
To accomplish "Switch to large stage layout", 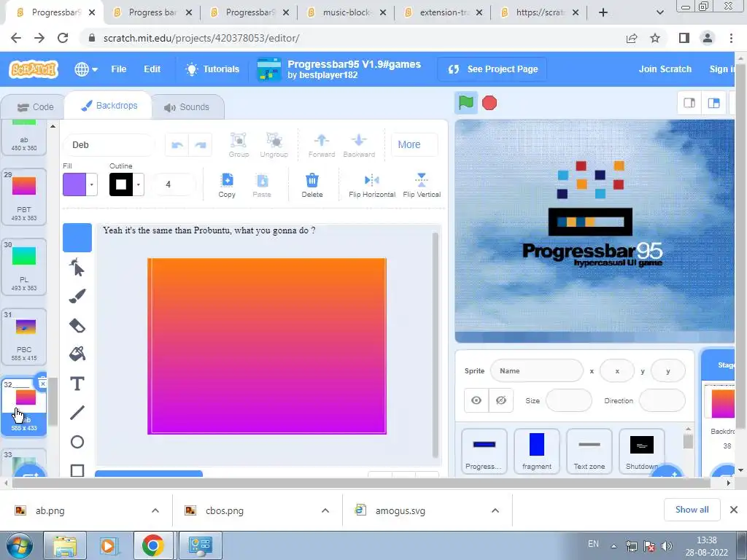I will [713, 103].
